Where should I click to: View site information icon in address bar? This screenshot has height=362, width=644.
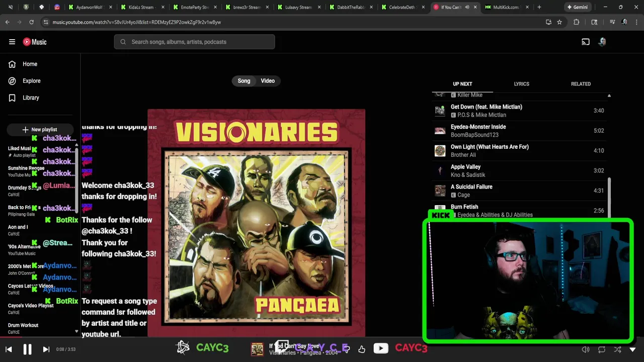46,22
